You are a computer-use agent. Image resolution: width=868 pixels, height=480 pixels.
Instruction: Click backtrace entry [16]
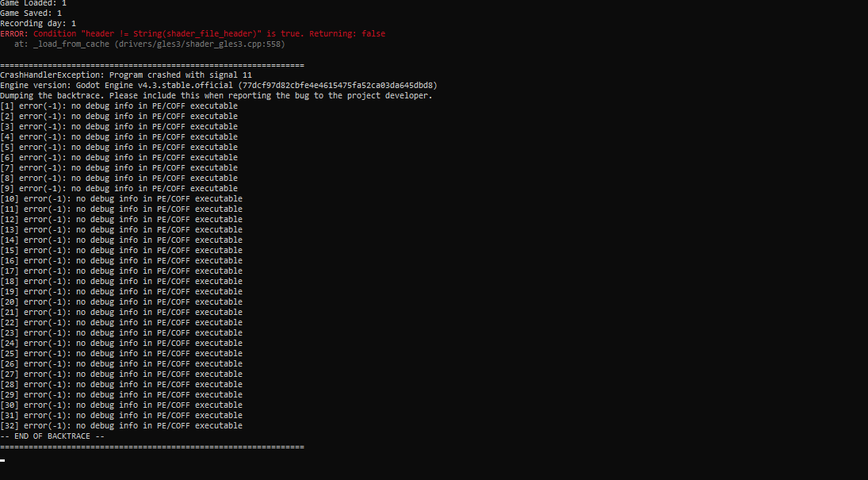pyautogui.click(x=121, y=261)
